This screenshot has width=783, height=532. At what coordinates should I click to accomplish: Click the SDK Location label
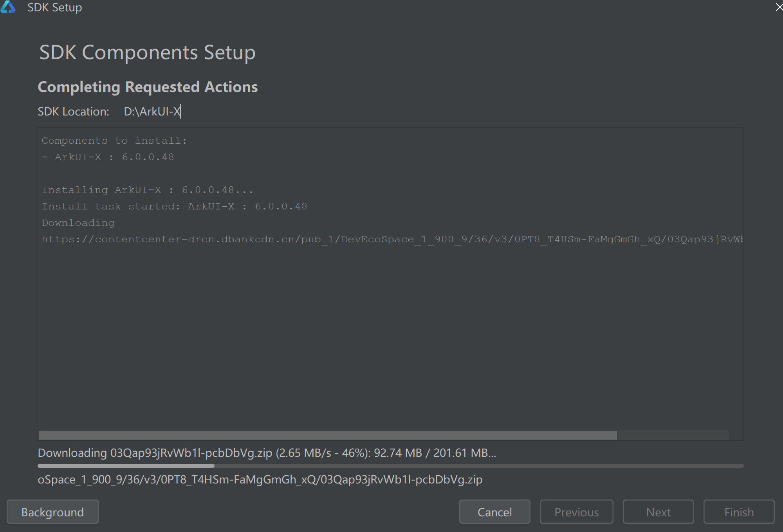[x=73, y=112]
